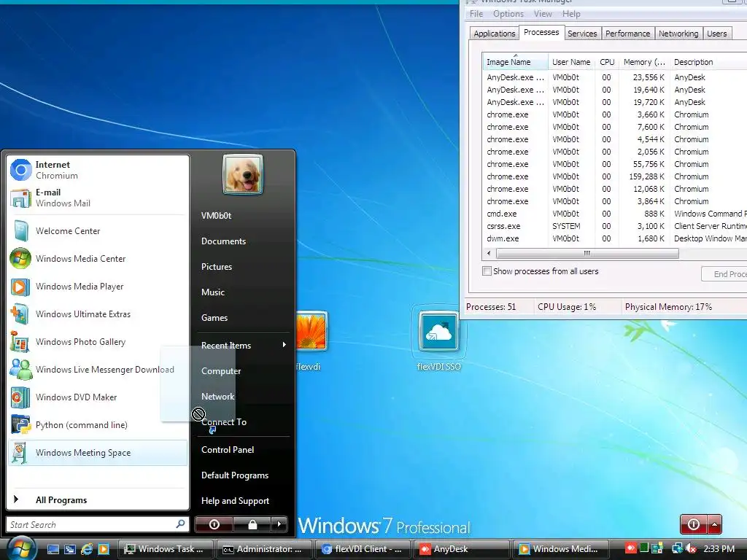
Task: Open Task Manager View menu
Action: click(543, 14)
